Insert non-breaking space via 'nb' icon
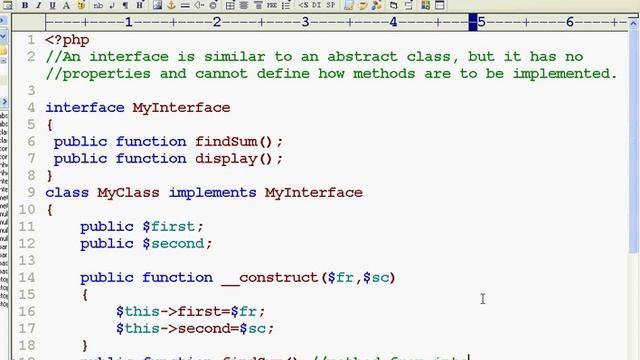The height and width of the screenshot is (360, 640). (98, 5)
